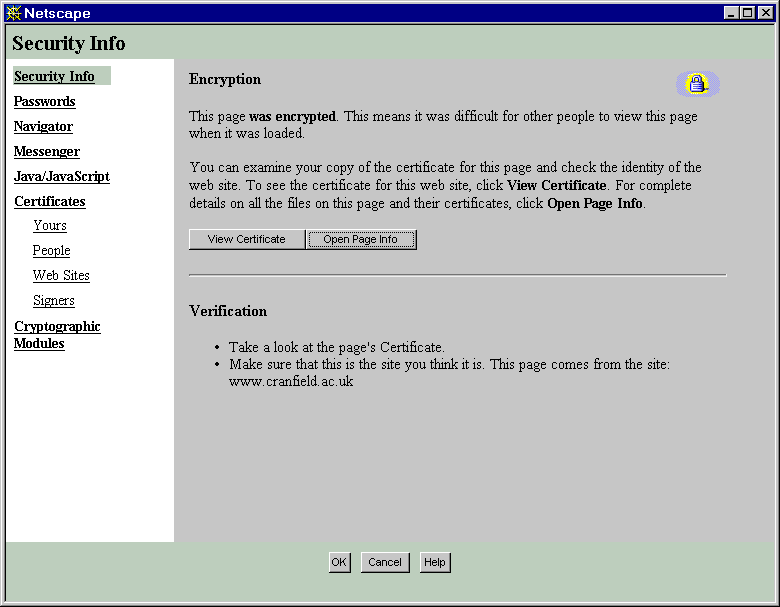The width and height of the screenshot is (780, 607).
Task: Open Cryptographic Modules link
Action: point(57,335)
